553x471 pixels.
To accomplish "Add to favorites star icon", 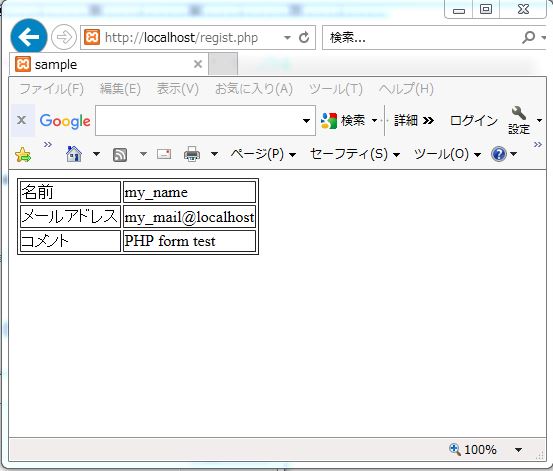I will pos(23,155).
